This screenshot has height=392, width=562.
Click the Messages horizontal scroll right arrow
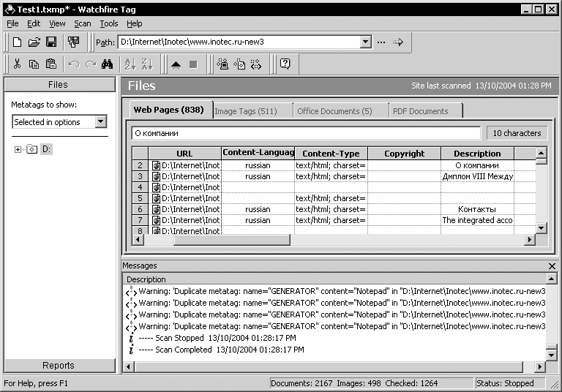539,366
